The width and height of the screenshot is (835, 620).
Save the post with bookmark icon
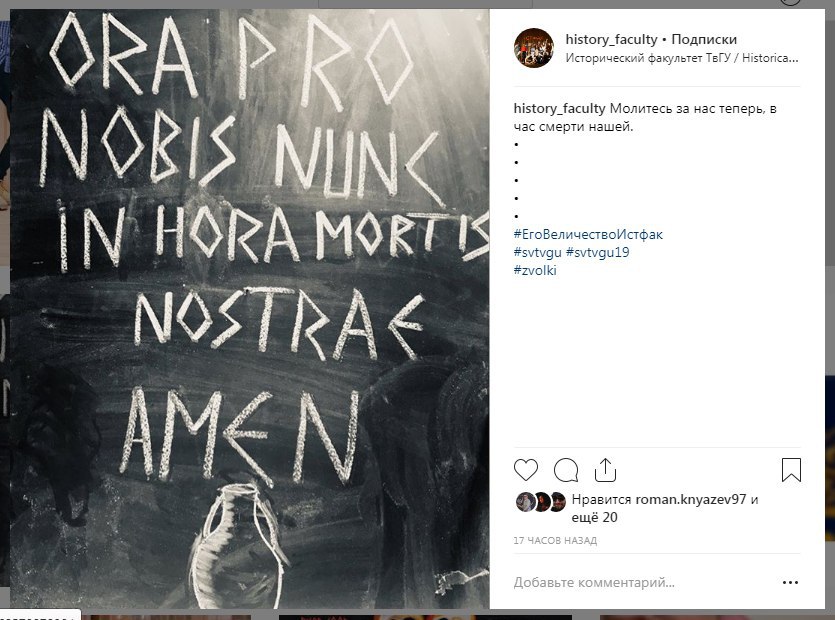coord(791,470)
